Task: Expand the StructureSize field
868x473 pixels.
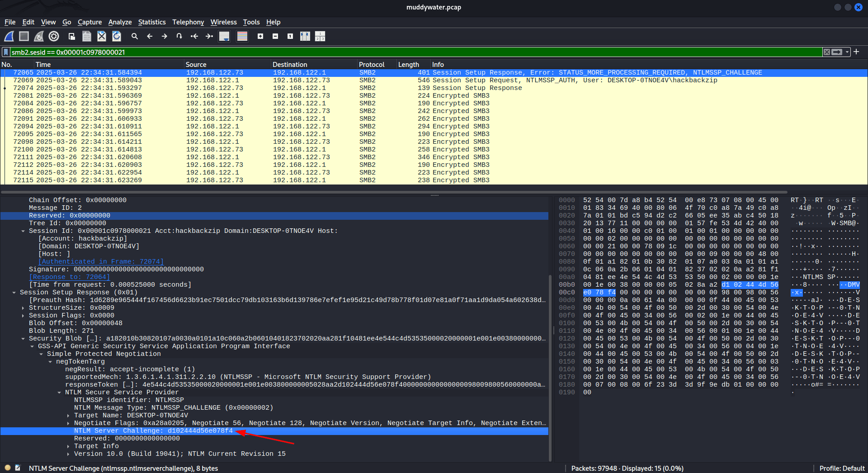Action: [23, 308]
